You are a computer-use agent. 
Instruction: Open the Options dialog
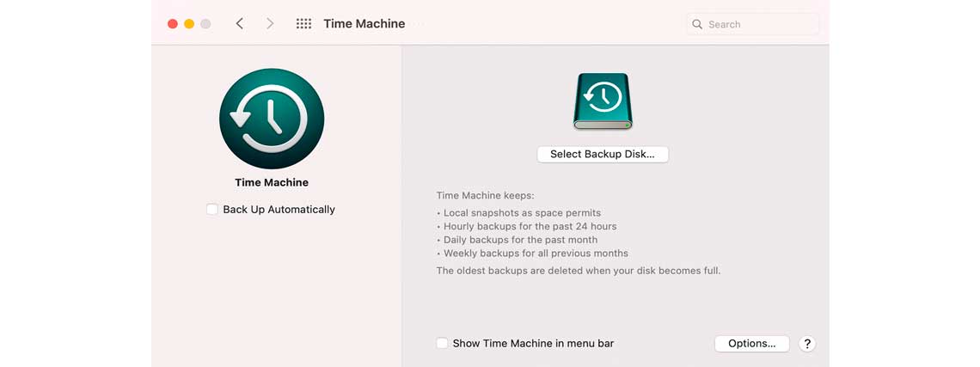(x=751, y=343)
